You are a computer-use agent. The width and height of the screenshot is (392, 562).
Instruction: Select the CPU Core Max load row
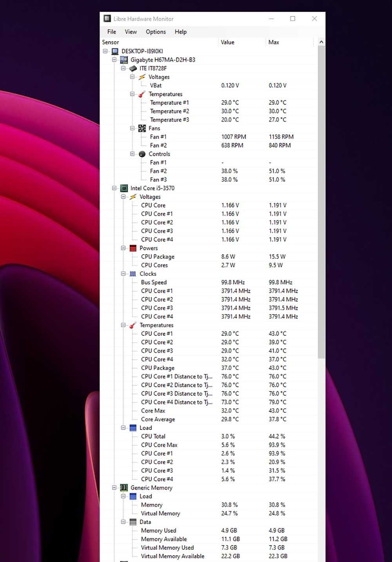pos(209,445)
